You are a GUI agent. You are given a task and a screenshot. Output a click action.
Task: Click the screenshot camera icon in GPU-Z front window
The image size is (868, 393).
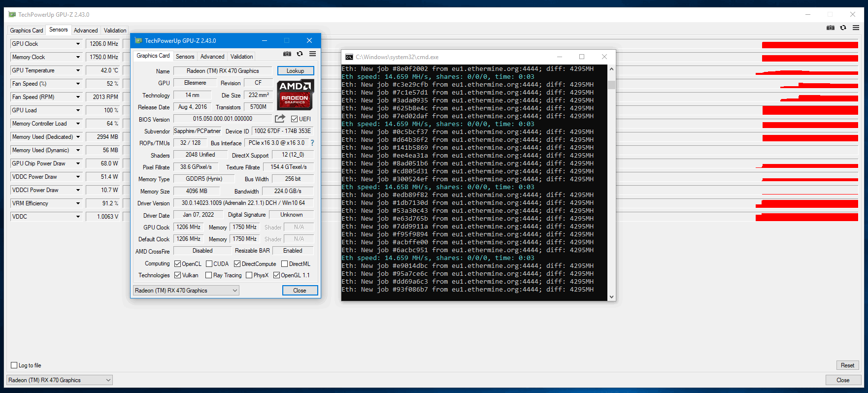(x=287, y=54)
